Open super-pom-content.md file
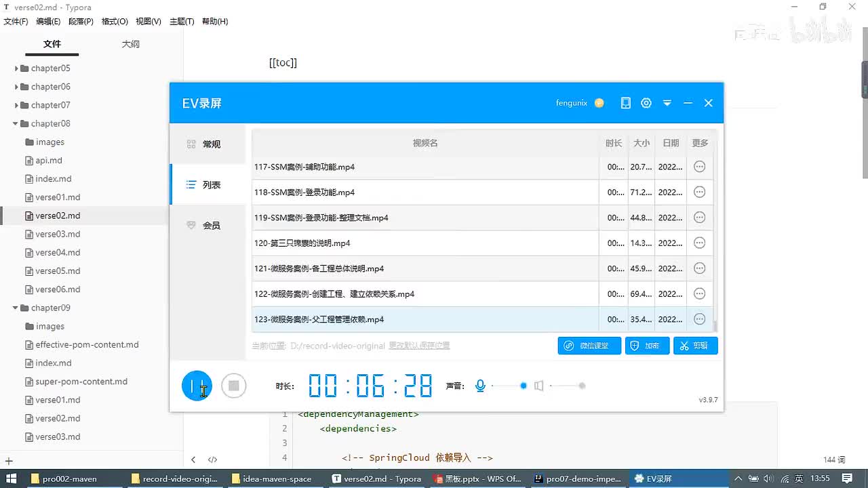The height and width of the screenshot is (488, 868). [x=81, y=382]
